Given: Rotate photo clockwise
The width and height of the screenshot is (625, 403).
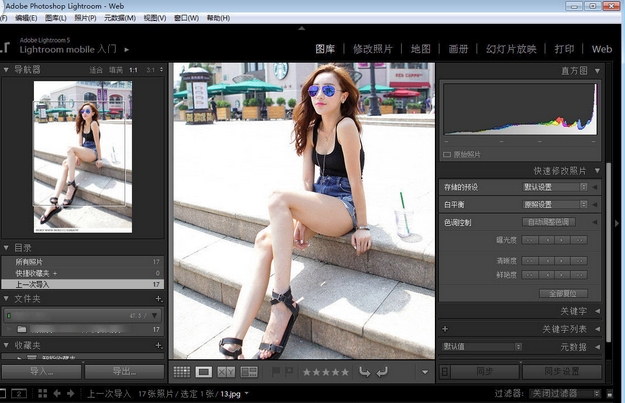Looking at the screenshot, I should click(x=382, y=372).
